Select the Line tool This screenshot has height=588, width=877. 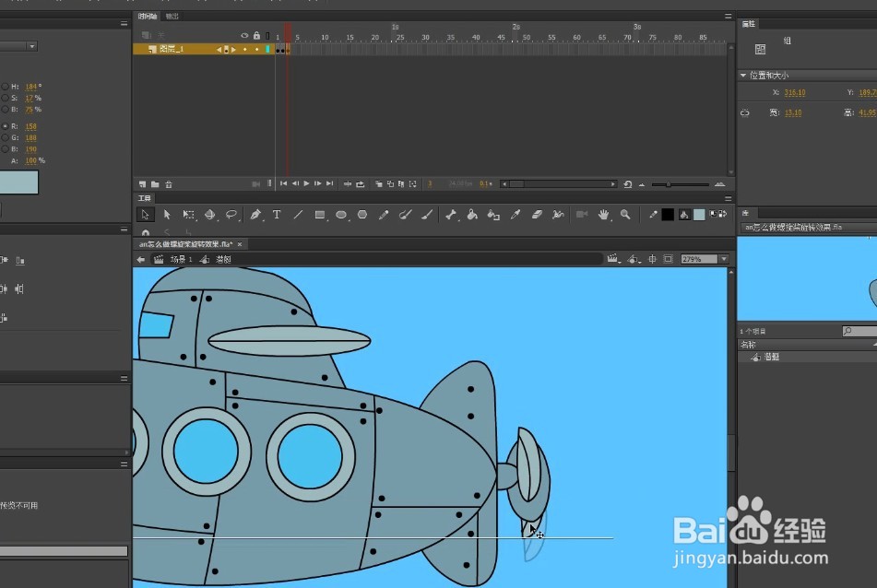pos(298,215)
